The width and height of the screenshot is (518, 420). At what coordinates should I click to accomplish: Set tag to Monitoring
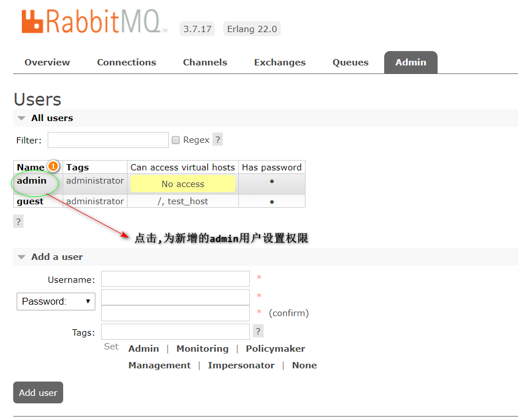pyautogui.click(x=203, y=349)
